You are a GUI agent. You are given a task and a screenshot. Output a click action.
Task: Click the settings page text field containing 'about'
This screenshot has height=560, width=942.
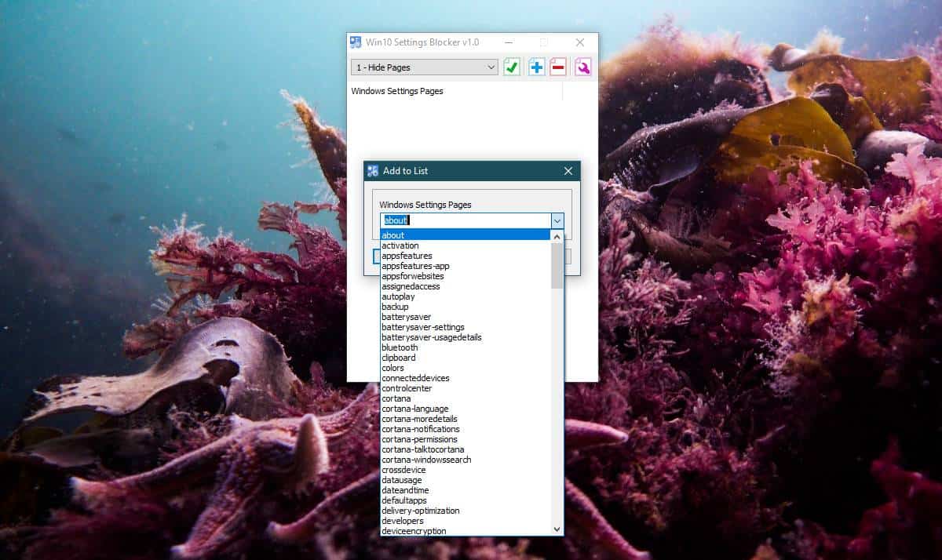466,221
